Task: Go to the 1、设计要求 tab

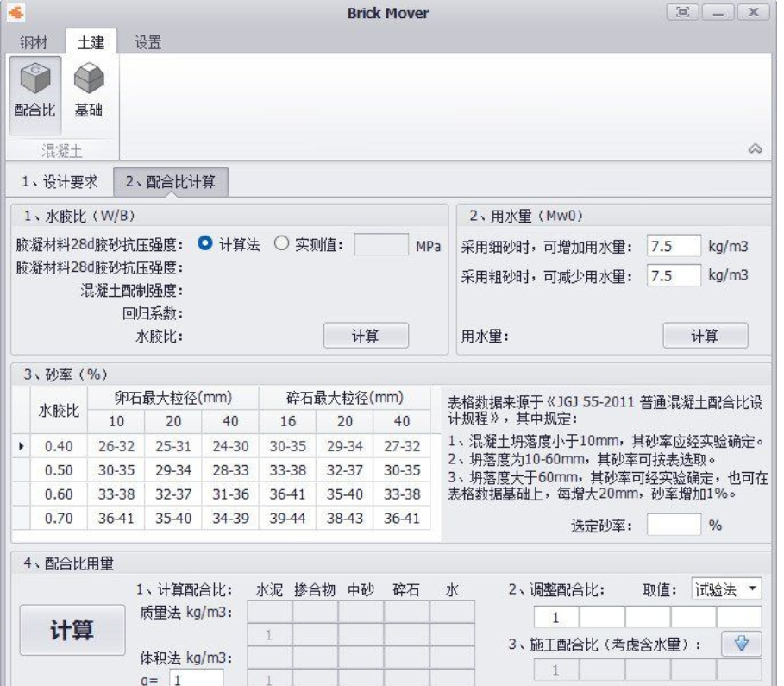Action: [60, 181]
